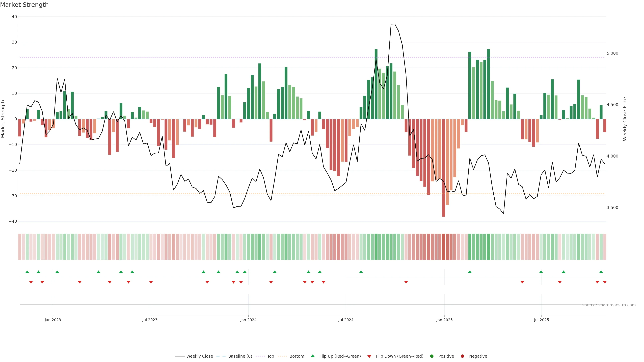Click the first green flip-up marker on the timeline

coord(27,272)
